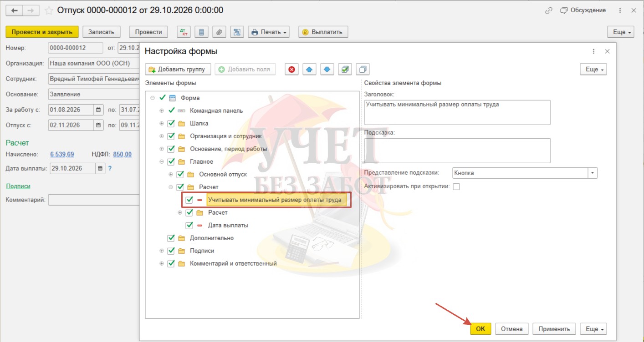The image size is (644, 342).
Task: Enable Активизировать при открытии checkbox
Action: 456,186
